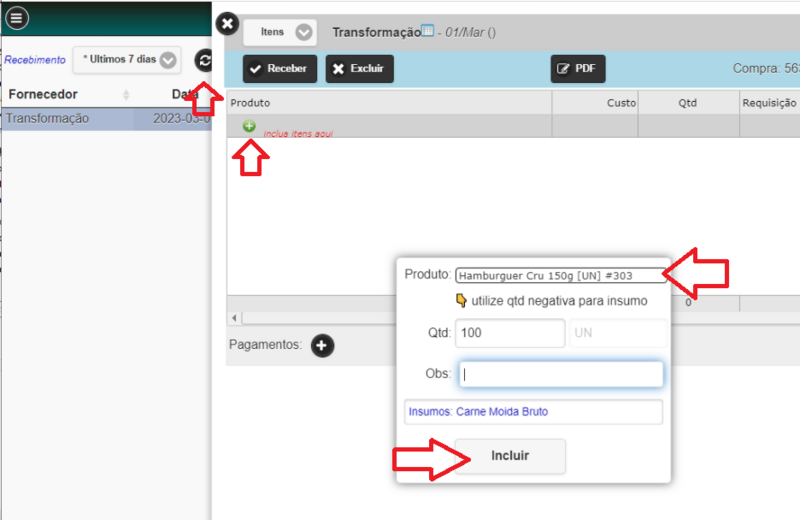Select the Transformação row in the supplier list
The width and height of the screenshot is (800, 520).
point(106,118)
